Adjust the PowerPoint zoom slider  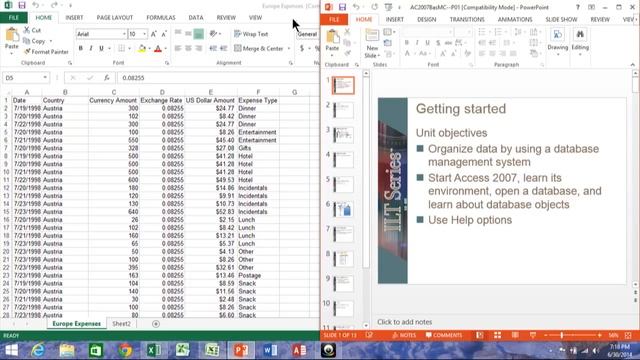[x=562, y=335]
